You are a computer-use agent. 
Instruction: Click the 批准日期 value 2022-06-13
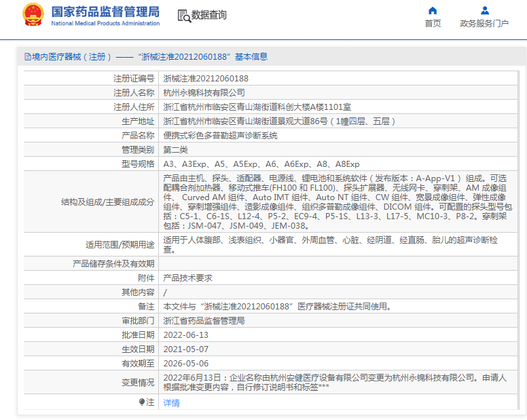[186, 335]
